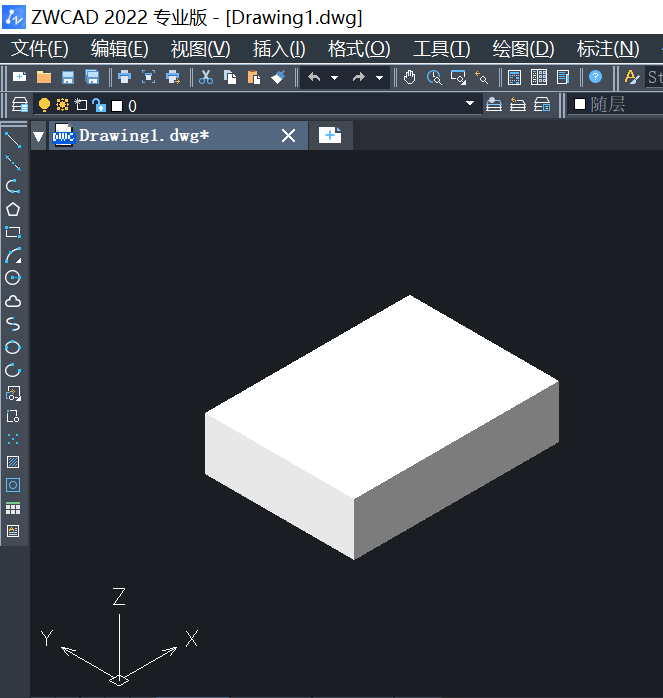Expand the Undo history dropdown arrow
This screenshot has height=698, width=663.
pyautogui.click(x=334, y=78)
